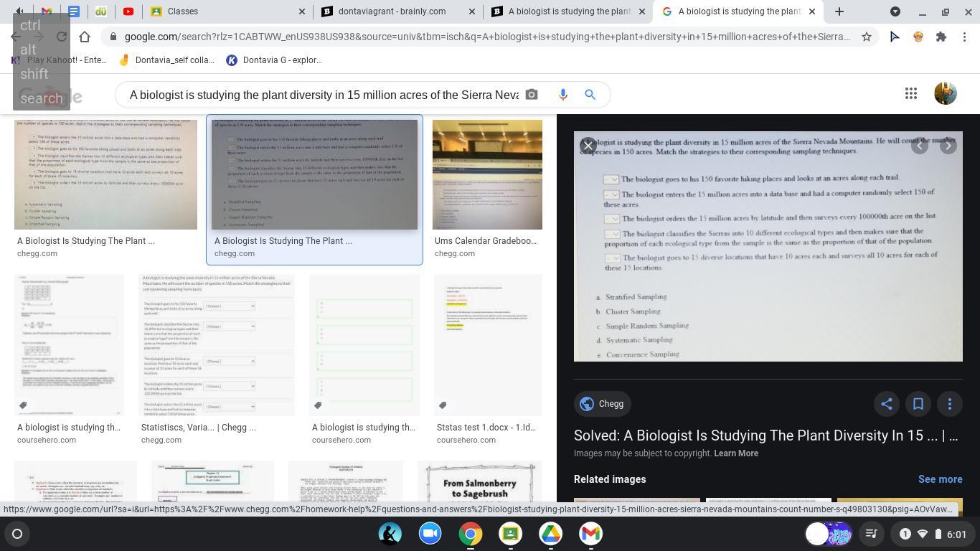
Task: Close the brainly.com tab
Action: coord(471,11)
